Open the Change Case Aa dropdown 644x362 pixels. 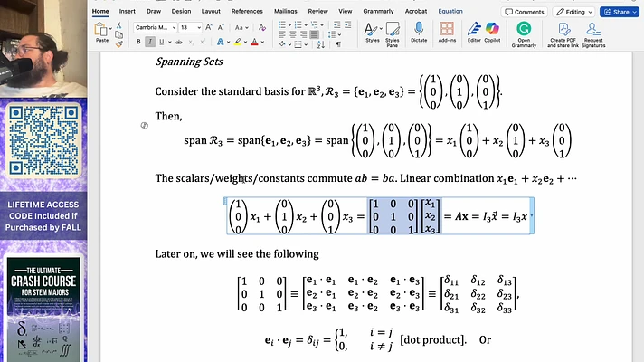point(241,28)
